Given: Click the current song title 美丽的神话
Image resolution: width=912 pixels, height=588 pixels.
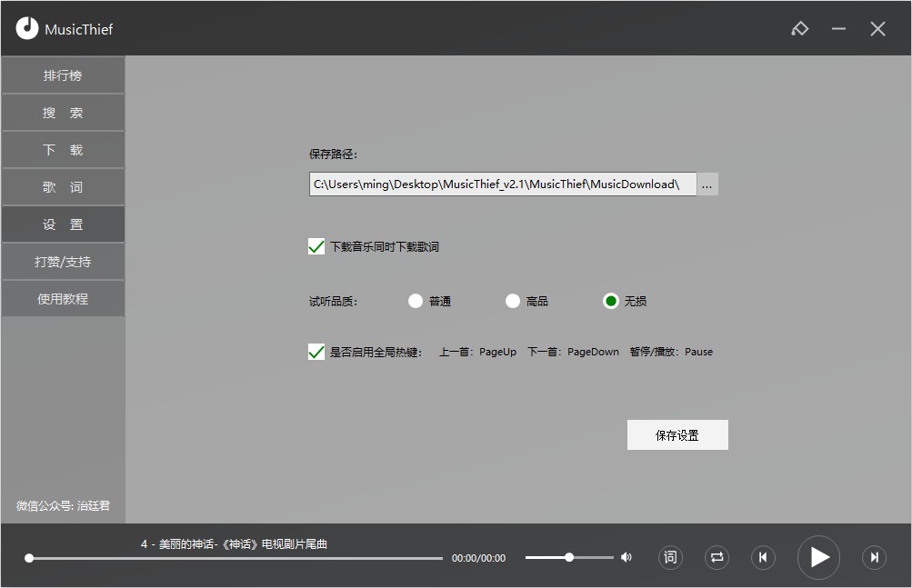Looking at the screenshot, I should tap(234, 543).
